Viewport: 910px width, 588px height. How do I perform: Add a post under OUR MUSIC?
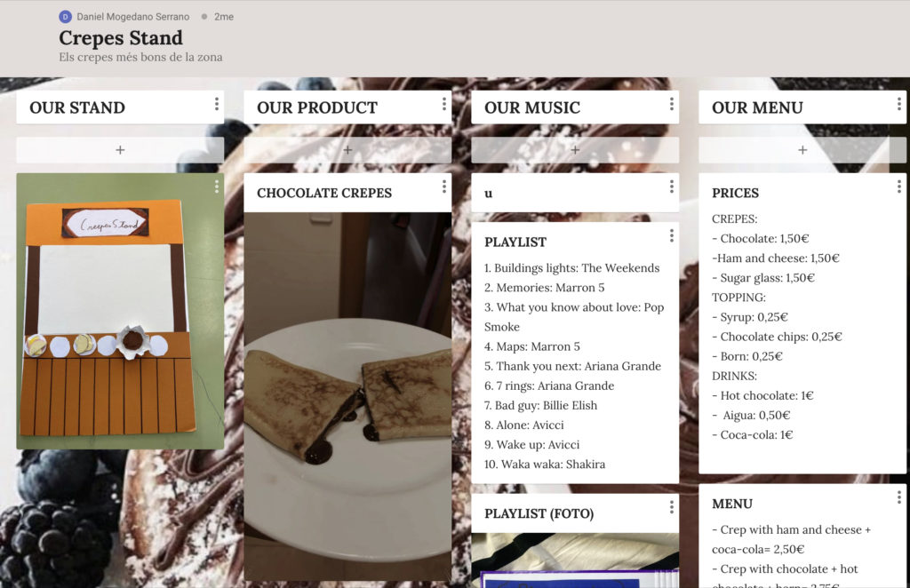point(575,150)
